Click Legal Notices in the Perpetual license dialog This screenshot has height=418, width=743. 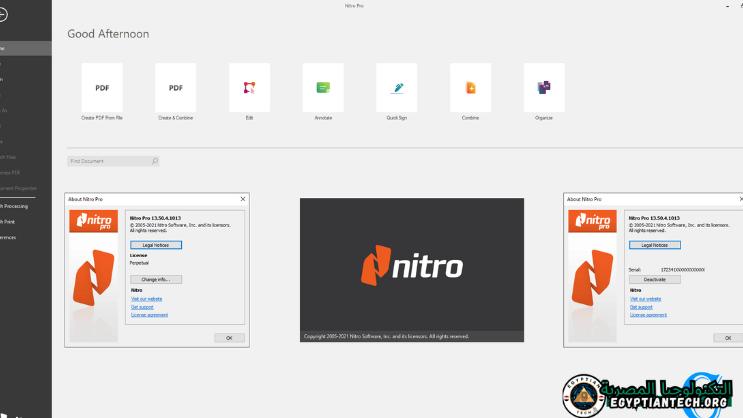coord(156,245)
